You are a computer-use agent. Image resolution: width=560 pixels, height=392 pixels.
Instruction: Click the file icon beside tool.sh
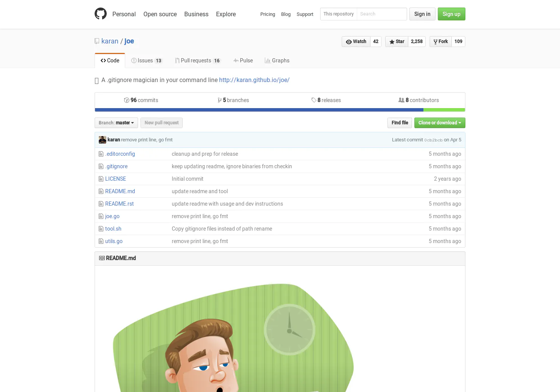101,229
